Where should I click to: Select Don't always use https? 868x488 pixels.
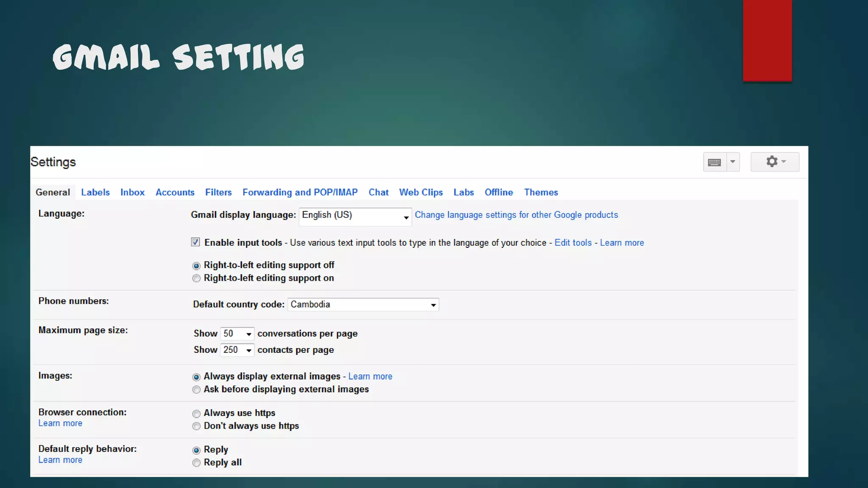pyautogui.click(x=196, y=426)
